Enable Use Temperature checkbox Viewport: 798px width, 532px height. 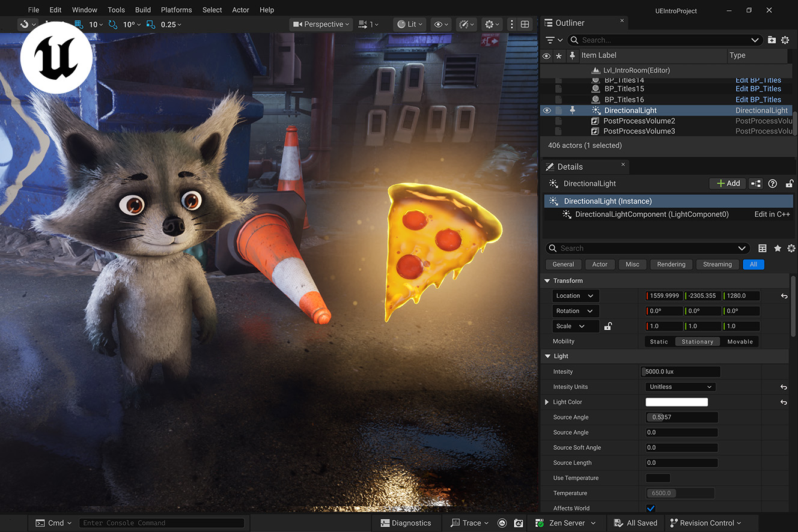[x=658, y=479]
